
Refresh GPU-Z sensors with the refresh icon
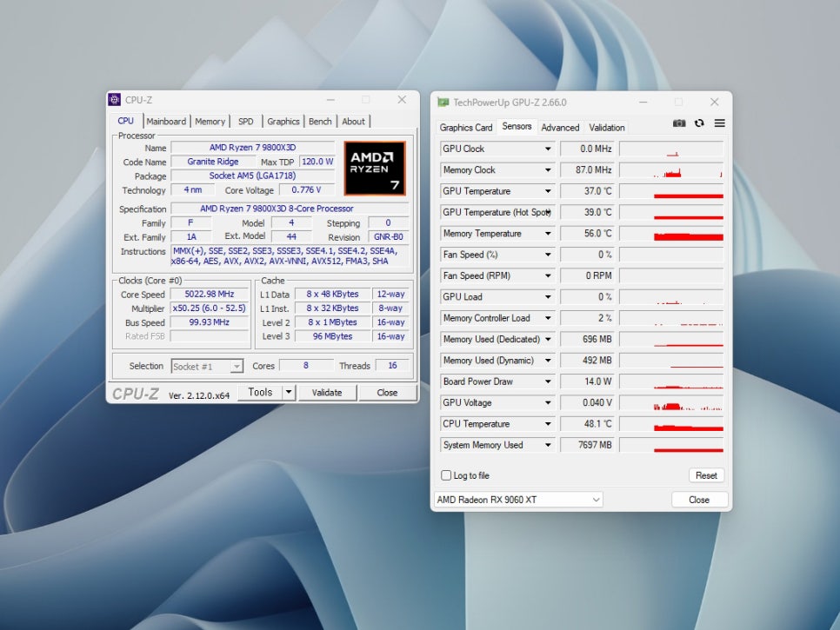coord(699,123)
